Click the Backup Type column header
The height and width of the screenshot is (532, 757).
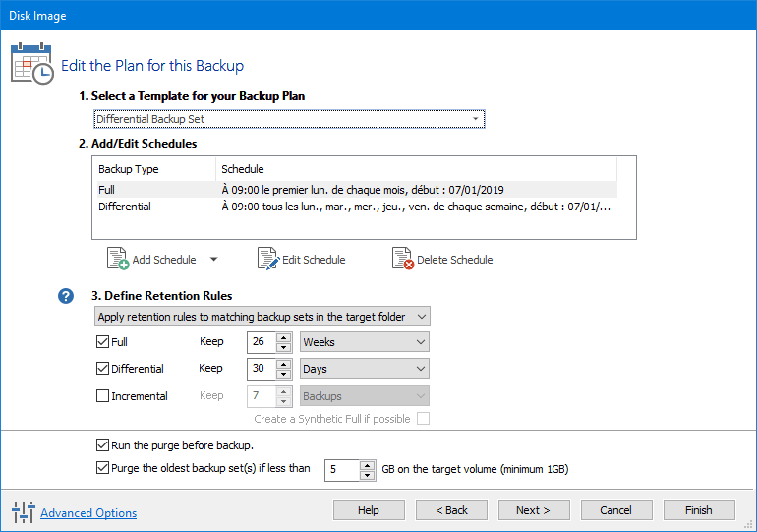click(x=154, y=169)
